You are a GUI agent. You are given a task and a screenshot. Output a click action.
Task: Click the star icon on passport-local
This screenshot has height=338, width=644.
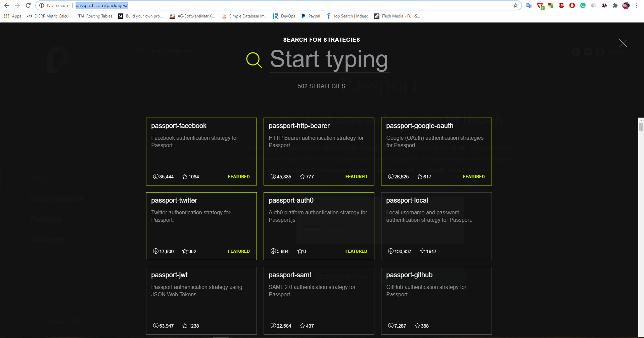pyautogui.click(x=422, y=251)
